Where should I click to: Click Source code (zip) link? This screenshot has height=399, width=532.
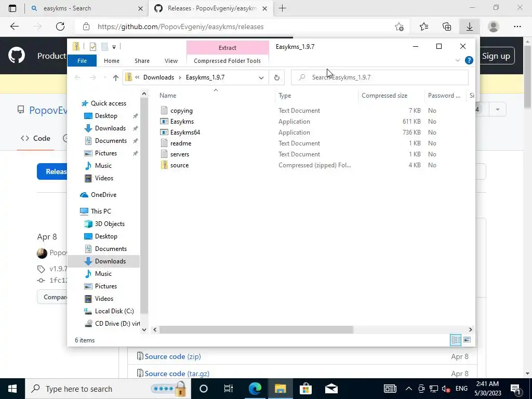click(x=172, y=356)
